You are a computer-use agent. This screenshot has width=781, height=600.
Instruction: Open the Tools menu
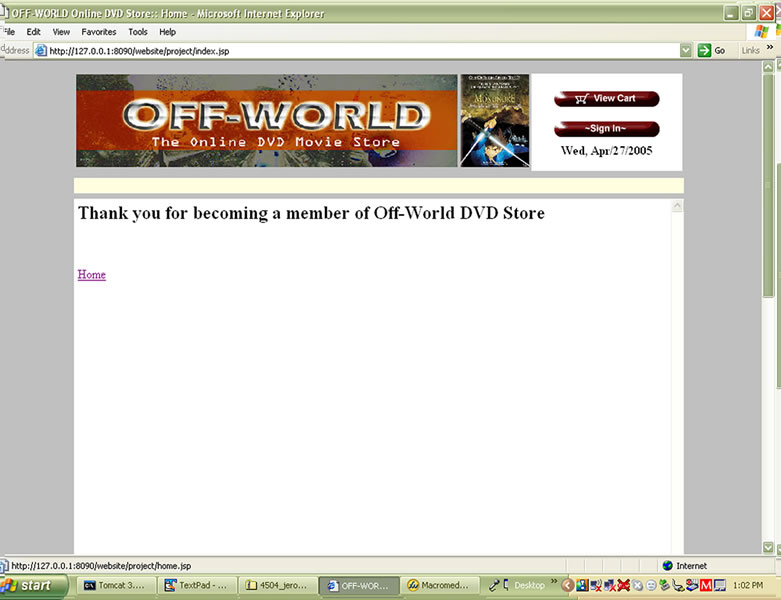click(x=138, y=32)
